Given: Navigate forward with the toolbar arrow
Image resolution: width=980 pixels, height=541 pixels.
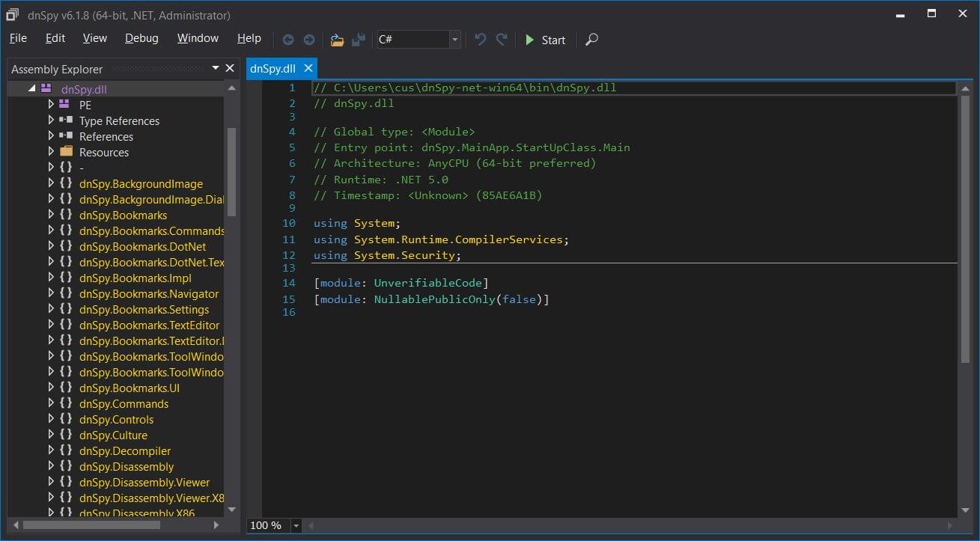Looking at the screenshot, I should (x=308, y=40).
